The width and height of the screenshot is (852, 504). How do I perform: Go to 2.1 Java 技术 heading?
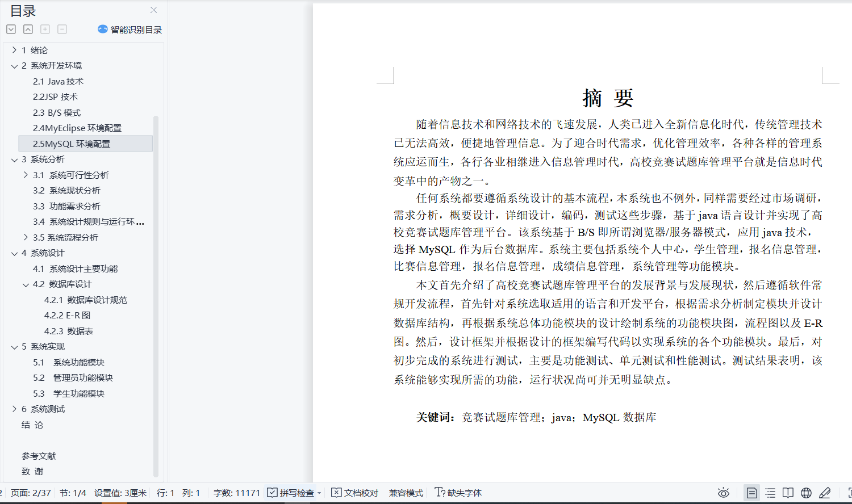click(58, 81)
